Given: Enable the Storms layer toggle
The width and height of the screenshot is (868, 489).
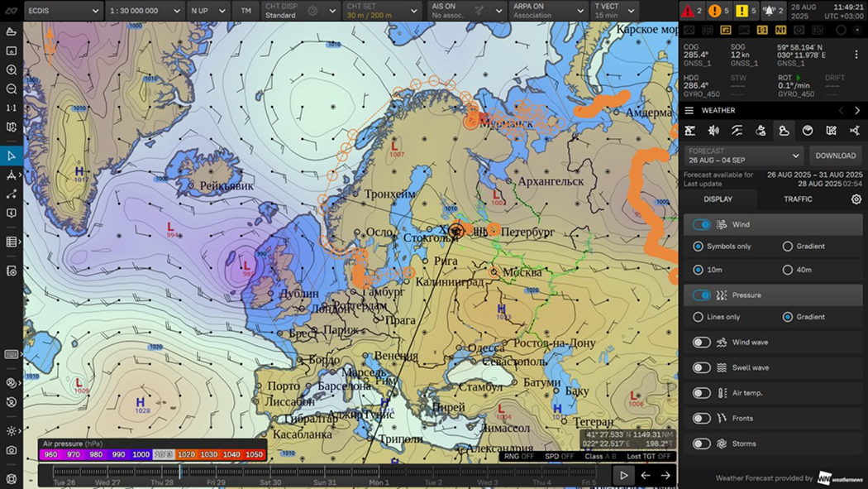Looking at the screenshot, I should [x=702, y=443].
